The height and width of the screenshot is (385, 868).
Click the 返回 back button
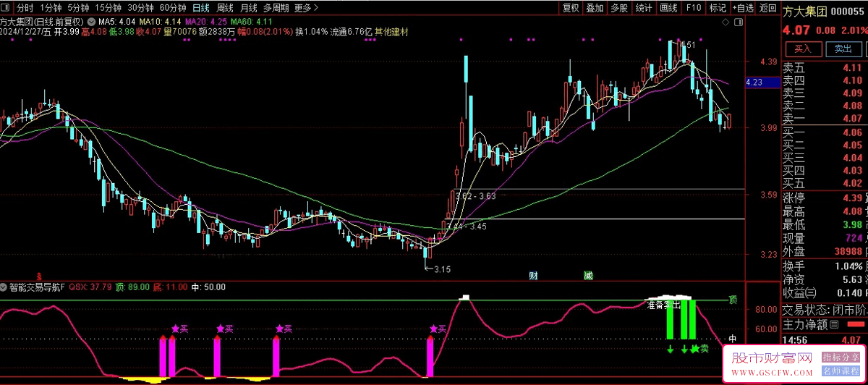pyautogui.click(x=767, y=8)
